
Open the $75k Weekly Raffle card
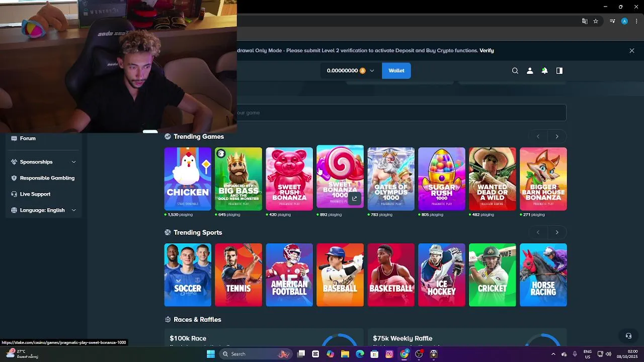point(467,337)
